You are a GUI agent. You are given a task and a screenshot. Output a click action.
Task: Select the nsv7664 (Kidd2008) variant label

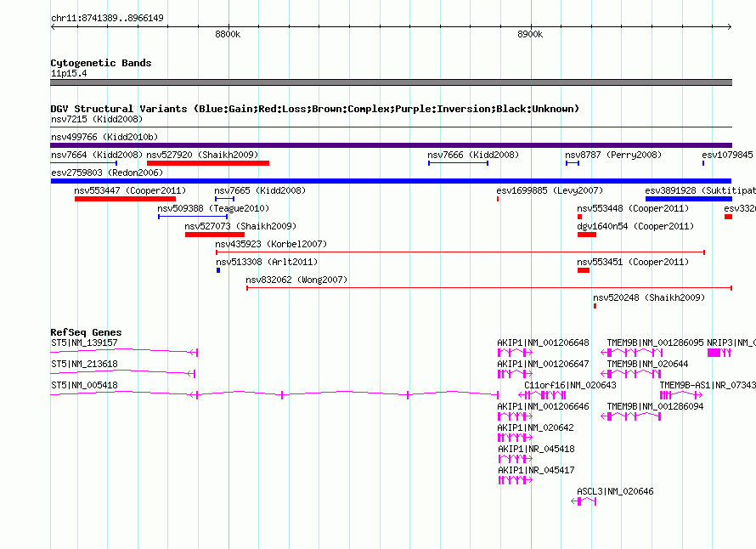[97, 155]
